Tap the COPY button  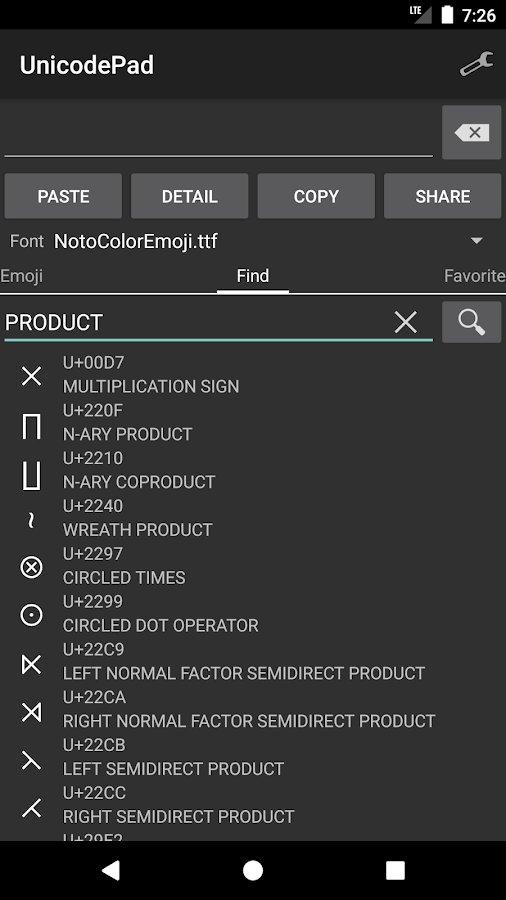click(x=316, y=196)
